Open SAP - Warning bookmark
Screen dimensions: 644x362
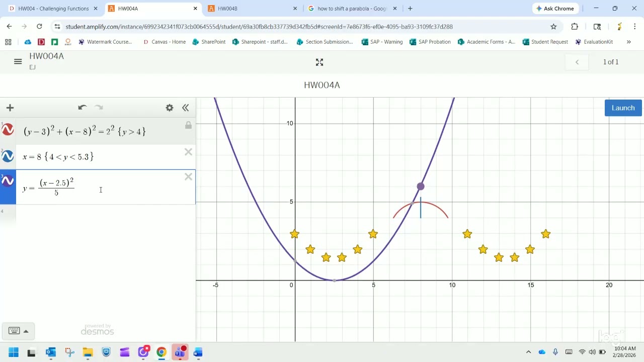coord(382,42)
